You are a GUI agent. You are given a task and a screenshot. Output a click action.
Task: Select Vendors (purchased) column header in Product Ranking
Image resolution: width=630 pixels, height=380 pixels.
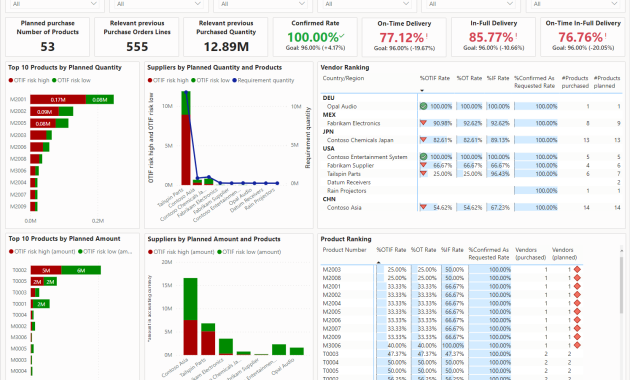point(530,253)
